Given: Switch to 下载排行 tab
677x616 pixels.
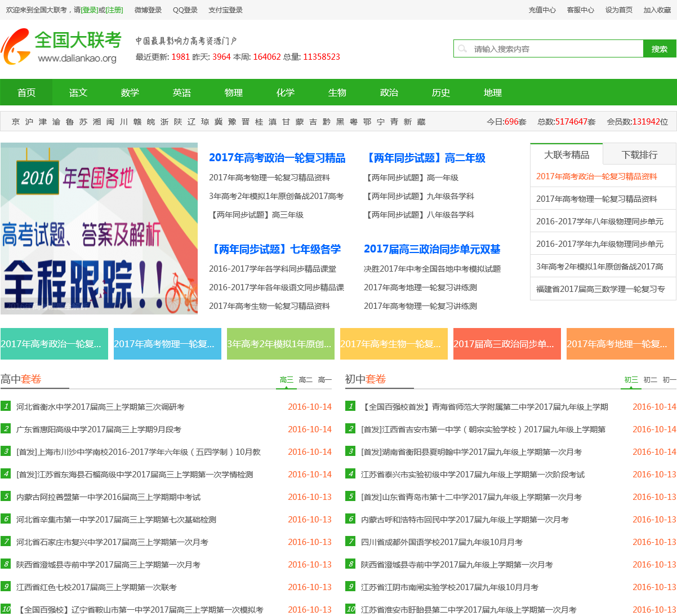Looking at the screenshot, I should point(639,154).
